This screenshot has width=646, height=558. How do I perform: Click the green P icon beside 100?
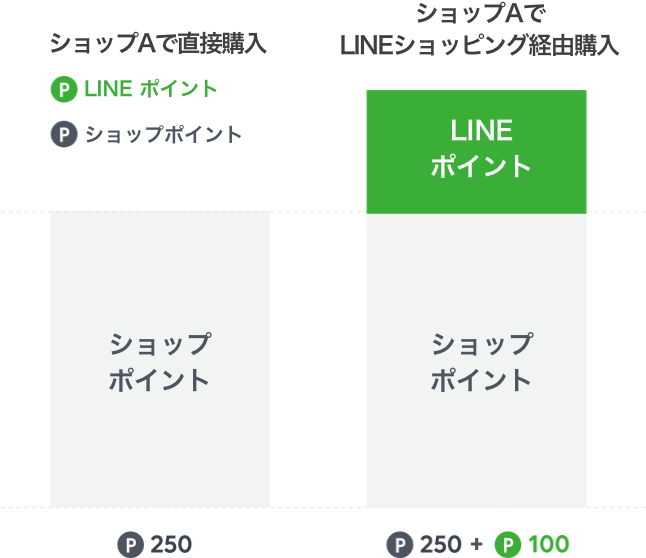(508, 544)
